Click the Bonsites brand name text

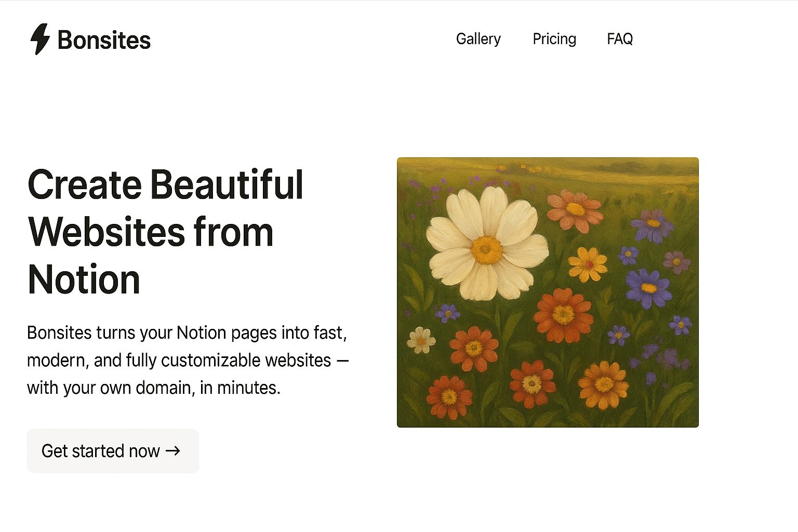click(104, 40)
